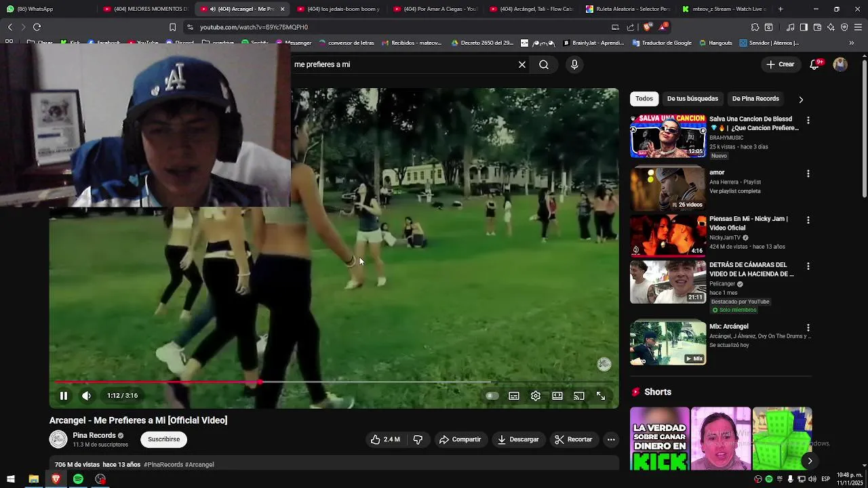The height and width of the screenshot is (488, 868).
Task: Click the Compartir button
Action: [x=460, y=439]
